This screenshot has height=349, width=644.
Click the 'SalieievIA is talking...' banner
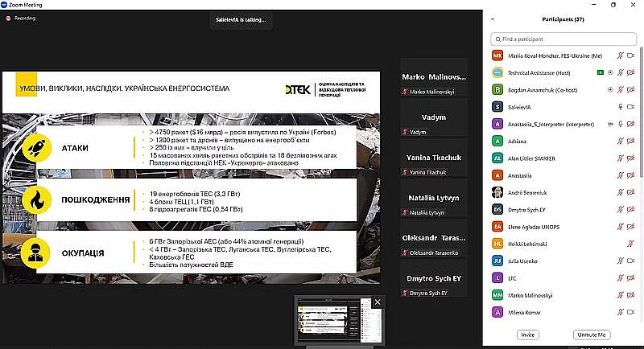tap(241, 19)
